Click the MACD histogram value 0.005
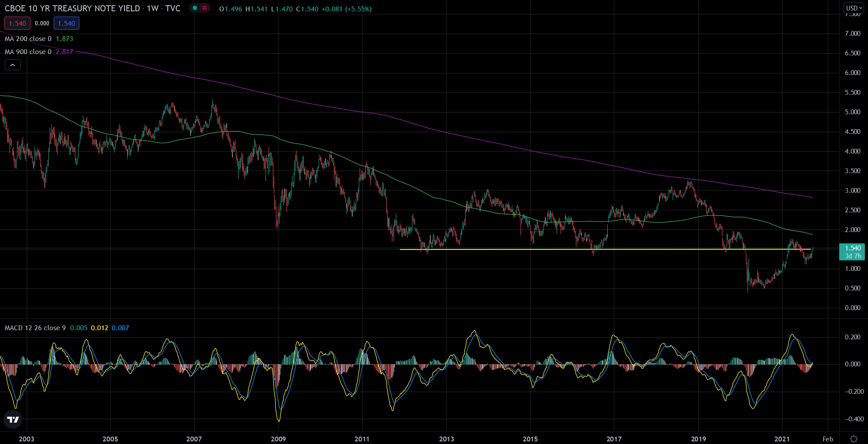 pos(79,328)
